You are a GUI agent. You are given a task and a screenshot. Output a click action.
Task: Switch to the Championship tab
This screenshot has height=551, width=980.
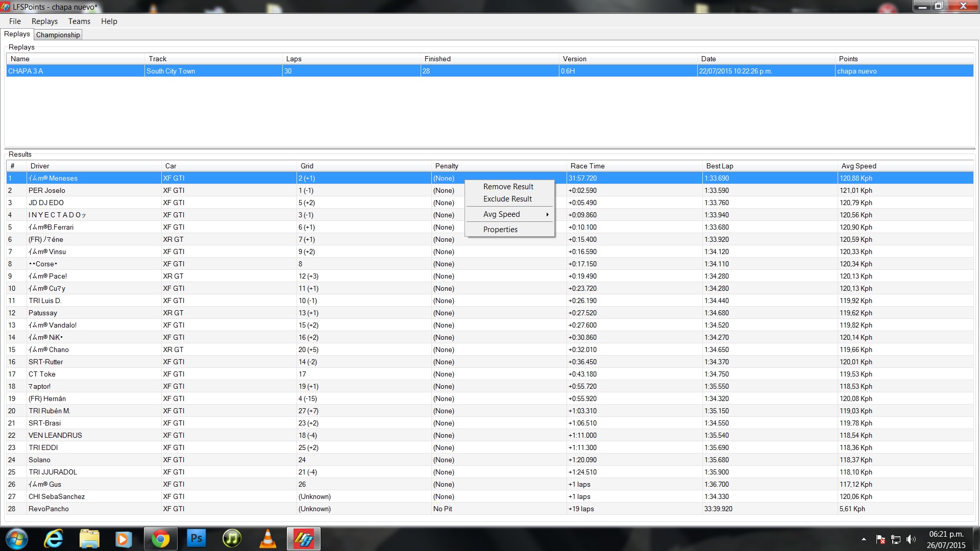click(58, 35)
